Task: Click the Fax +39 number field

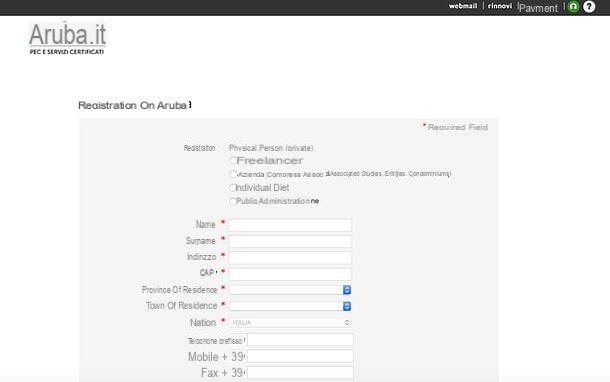Action: pyautogui.click(x=300, y=372)
